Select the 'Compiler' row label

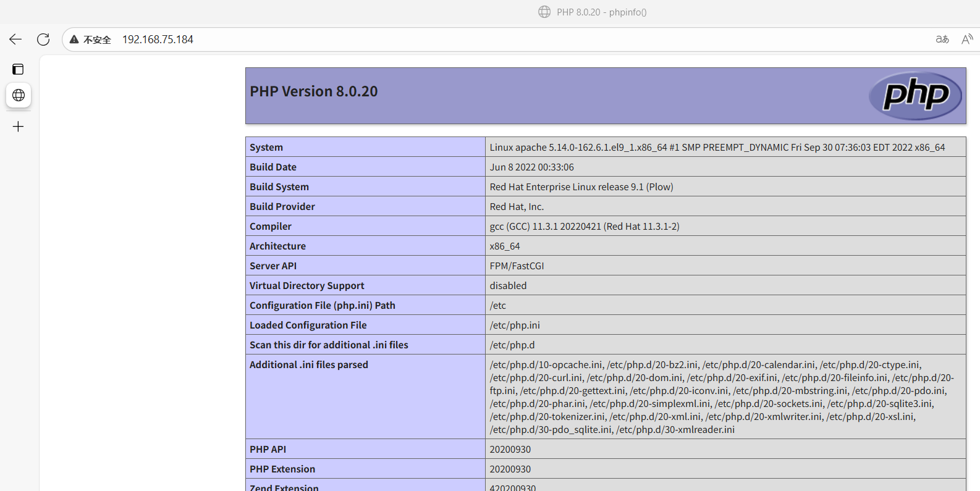point(271,226)
